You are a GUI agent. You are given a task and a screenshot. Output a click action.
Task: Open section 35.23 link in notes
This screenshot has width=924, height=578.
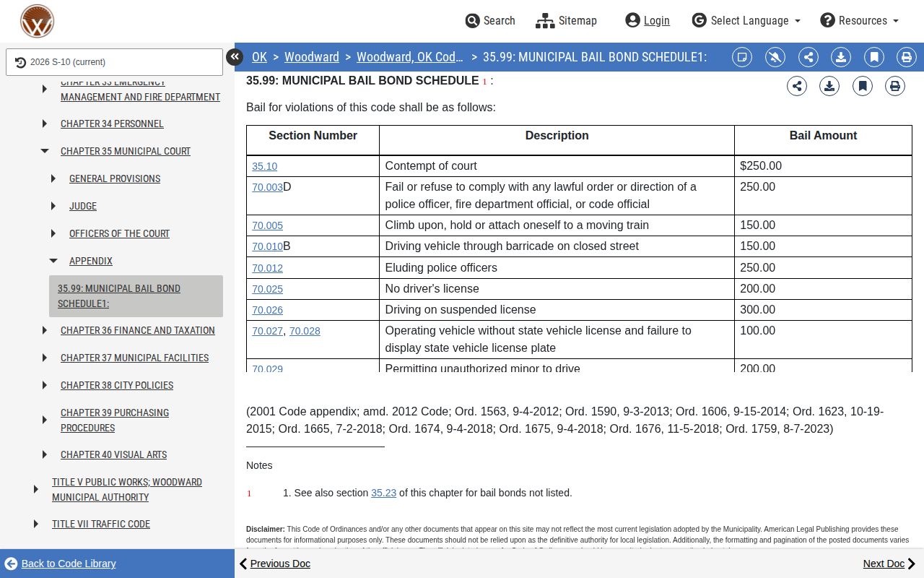point(383,493)
